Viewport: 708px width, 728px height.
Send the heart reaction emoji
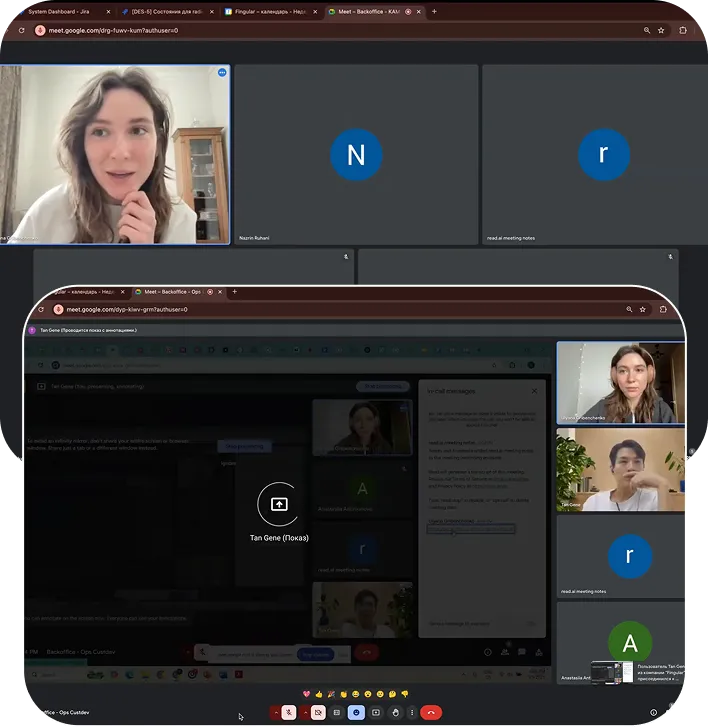[306, 694]
